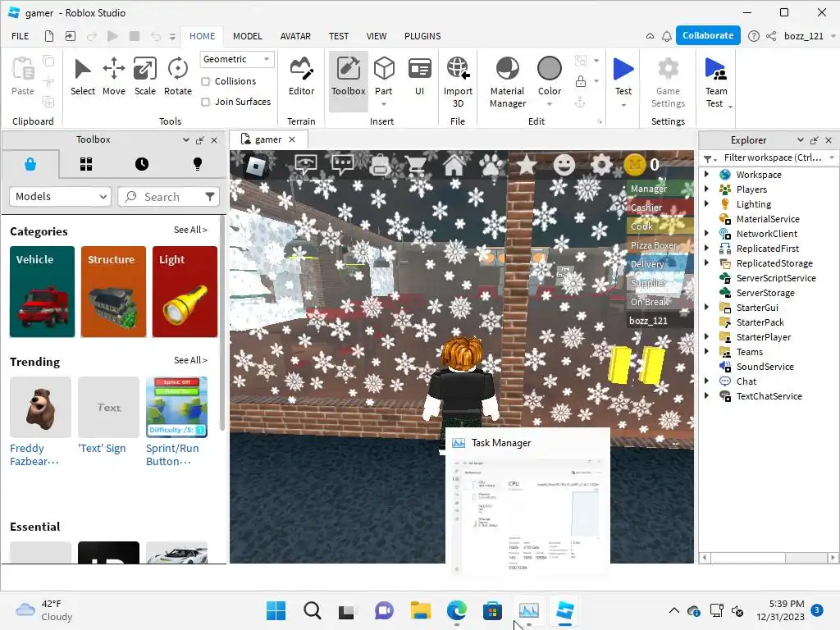
Task: Pick the Rotate tool
Action: pyautogui.click(x=178, y=76)
